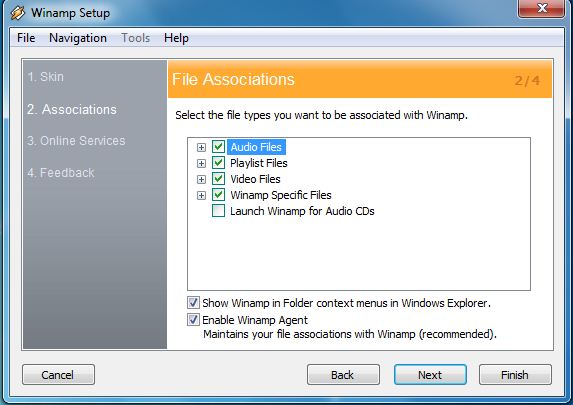Select Launch Winamp for Audio CDs label
The width and height of the screenshot is (573, 405).
tap(302, 211)
